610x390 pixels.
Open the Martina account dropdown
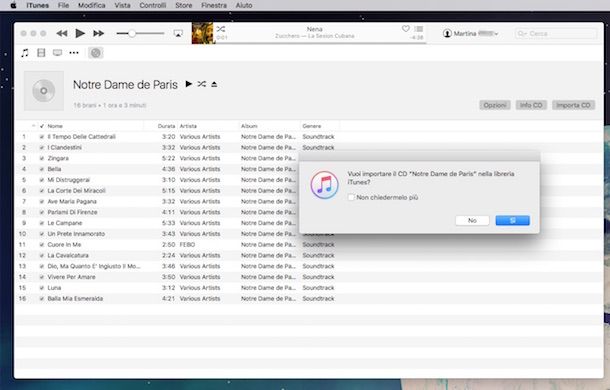pyautogui.click(x=471, y=33)
